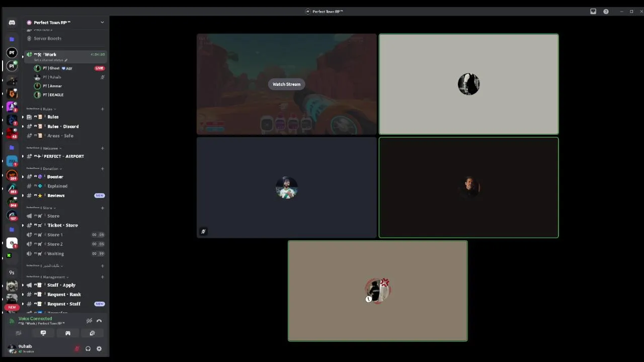644x362 pixels.
Task: Select the muted participant tile with bearded avatar
Action: pyautogui.click(x=286, y=188)
